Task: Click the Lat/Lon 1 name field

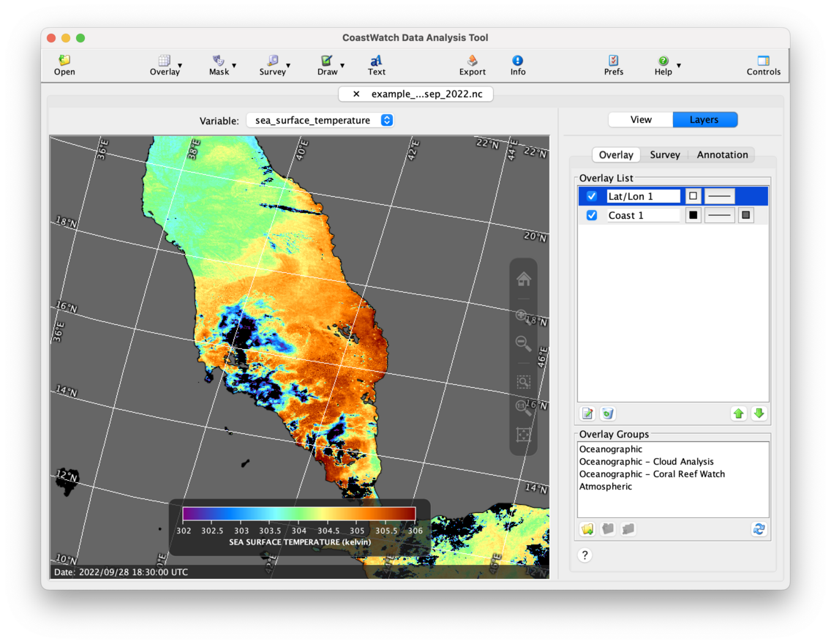Action: (643, 196)
